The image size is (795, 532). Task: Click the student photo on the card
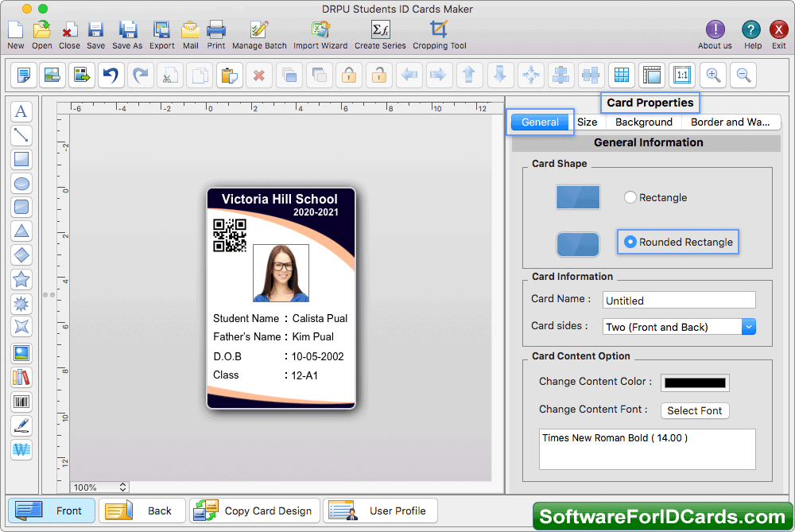[281, 273]
